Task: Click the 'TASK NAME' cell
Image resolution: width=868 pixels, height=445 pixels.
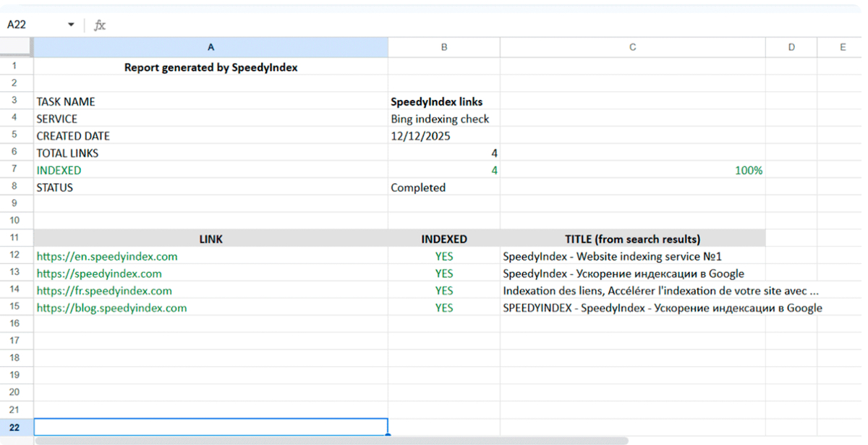Action: 210,101
